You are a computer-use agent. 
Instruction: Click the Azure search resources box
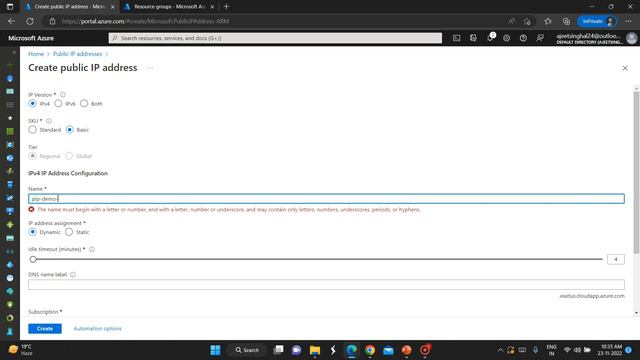click(x=275, y=38)
